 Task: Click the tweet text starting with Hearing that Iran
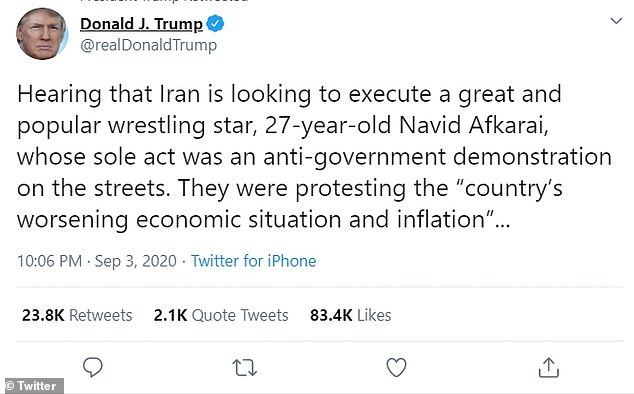point(314,157)
